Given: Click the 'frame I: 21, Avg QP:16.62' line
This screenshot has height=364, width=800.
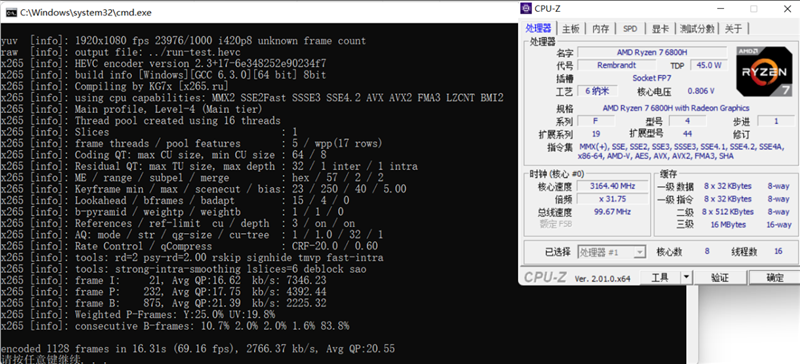Looking at the screenshot, I should pyautogui.click(x=163, y=281).
